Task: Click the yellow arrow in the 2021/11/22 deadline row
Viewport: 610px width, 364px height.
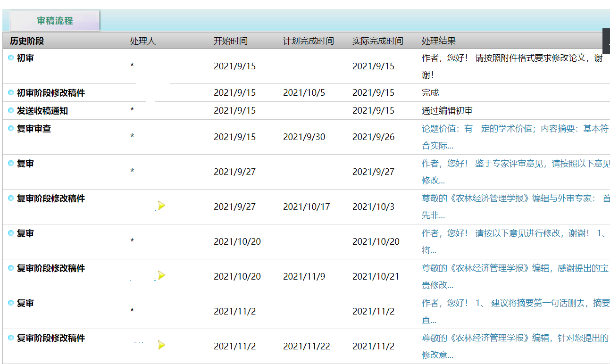Action: point(161,345)
